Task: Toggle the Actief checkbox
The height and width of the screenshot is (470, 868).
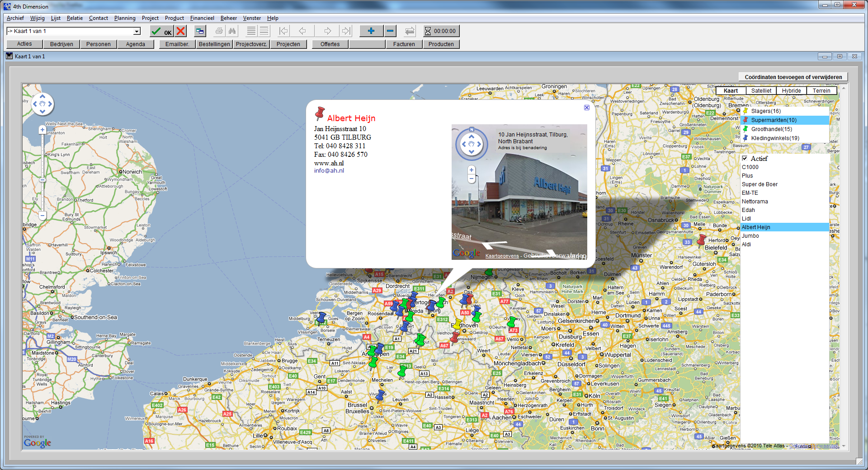Action: pos(745,159)
